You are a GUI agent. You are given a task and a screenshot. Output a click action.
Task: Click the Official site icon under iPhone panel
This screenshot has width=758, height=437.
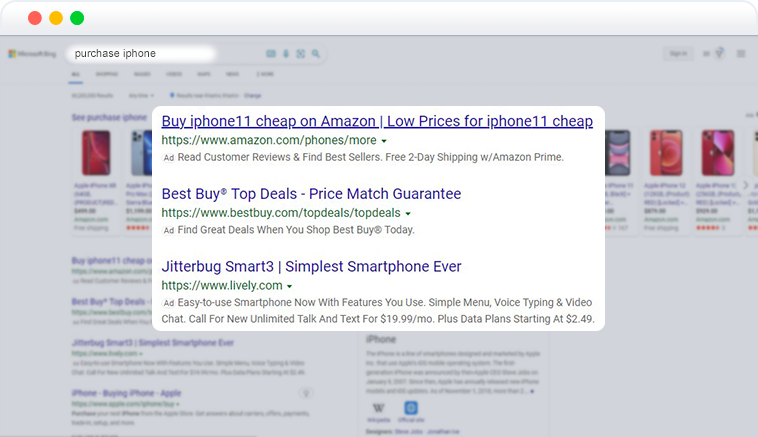point(411,408)
